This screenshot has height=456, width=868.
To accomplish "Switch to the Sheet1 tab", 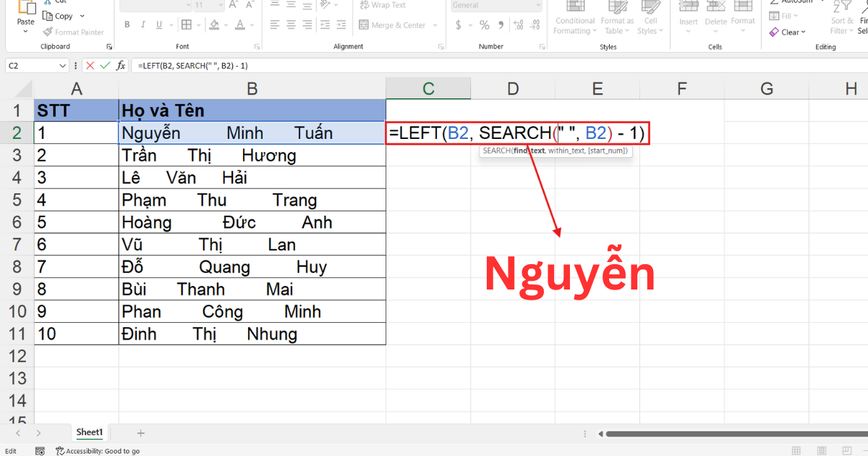I will [90, 432].
